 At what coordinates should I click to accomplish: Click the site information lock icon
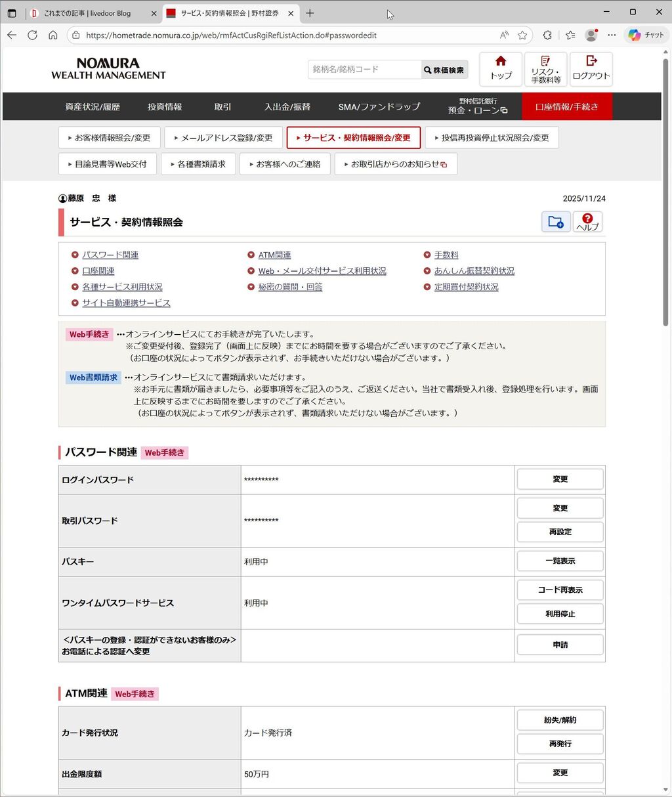click(76, 35)
